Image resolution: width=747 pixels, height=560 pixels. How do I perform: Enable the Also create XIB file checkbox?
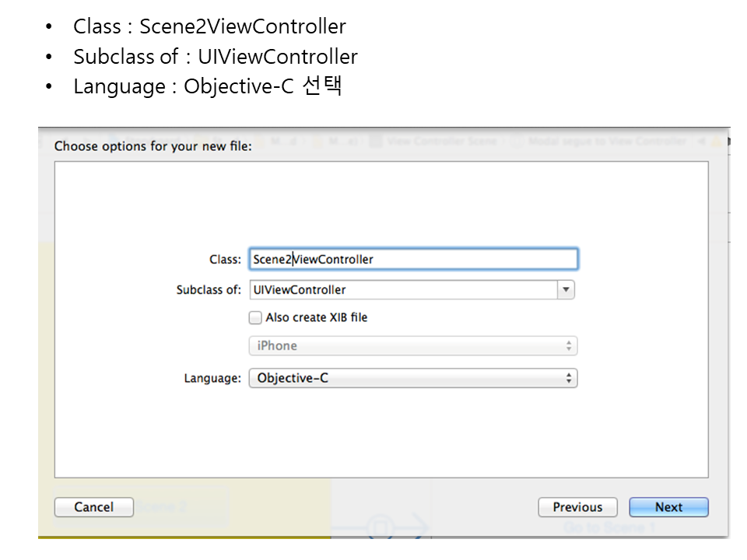(255, 317)
